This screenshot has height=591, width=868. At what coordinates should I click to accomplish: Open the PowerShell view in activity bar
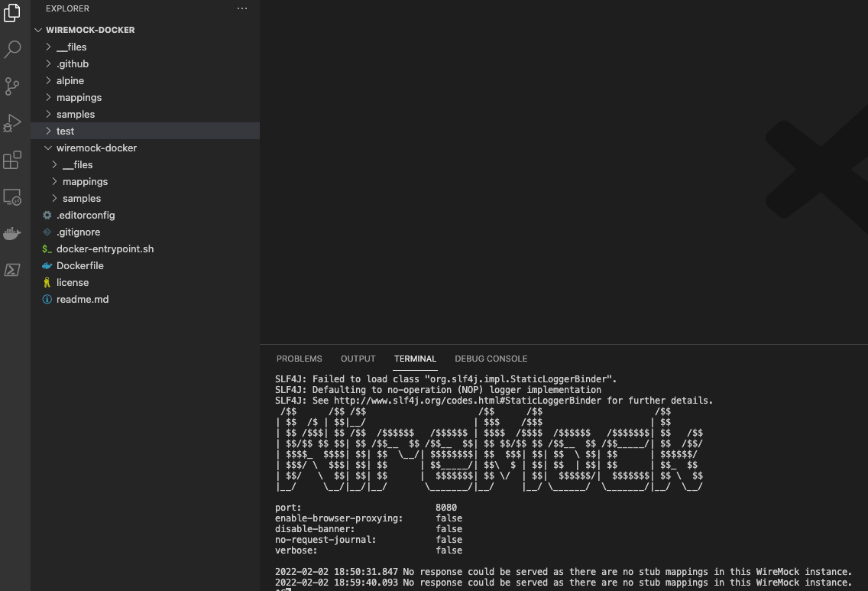click(x=12, y=270)
